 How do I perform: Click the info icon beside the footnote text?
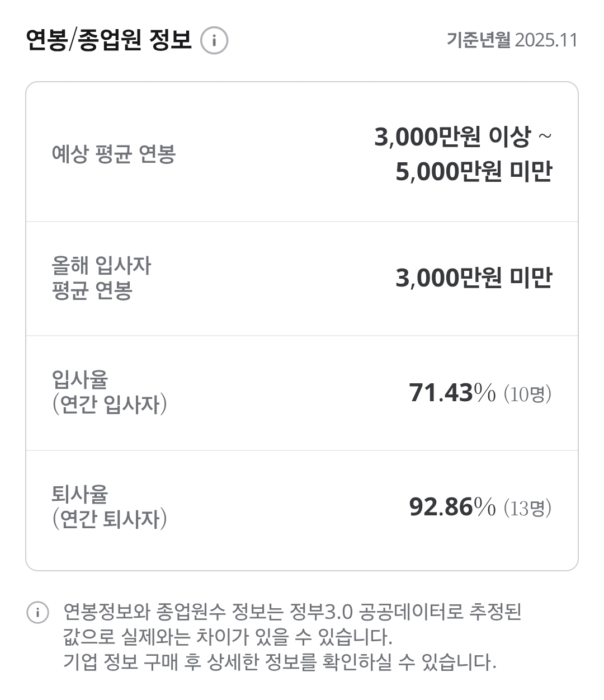coord(37,612)
